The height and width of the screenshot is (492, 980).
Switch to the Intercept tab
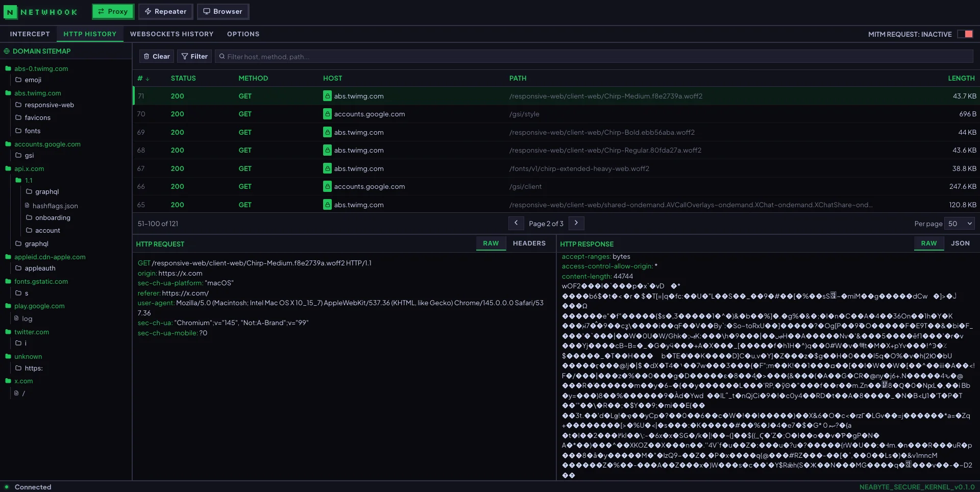30,34
